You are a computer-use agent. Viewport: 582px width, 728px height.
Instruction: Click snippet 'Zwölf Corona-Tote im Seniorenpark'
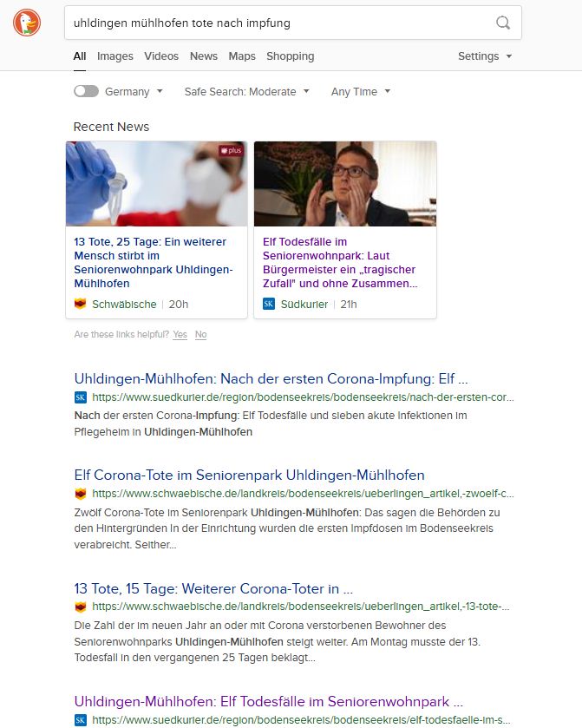pyautogui.click(x=287, y=528)
